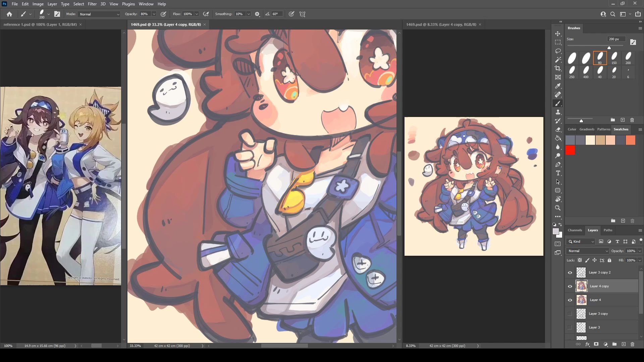This screenshot has width=644, height=362.
Task: Select the Rectangular Marquee tool
Action: (558, 42)
